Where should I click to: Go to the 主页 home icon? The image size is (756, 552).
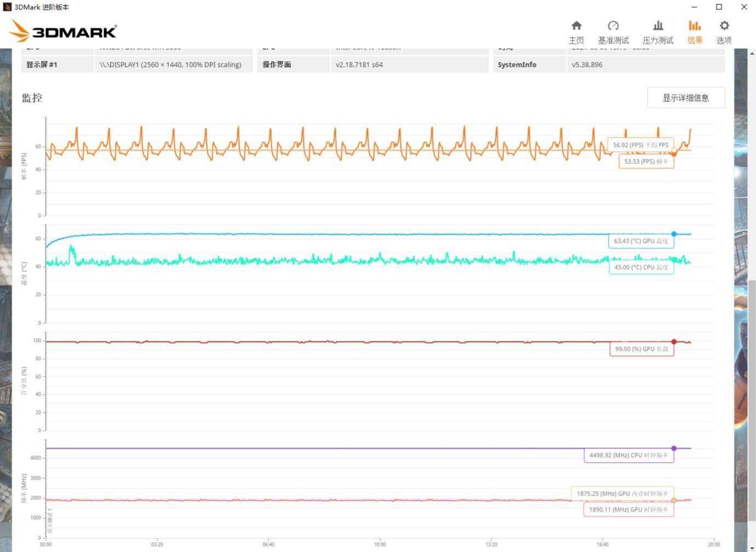coord(576,26)
